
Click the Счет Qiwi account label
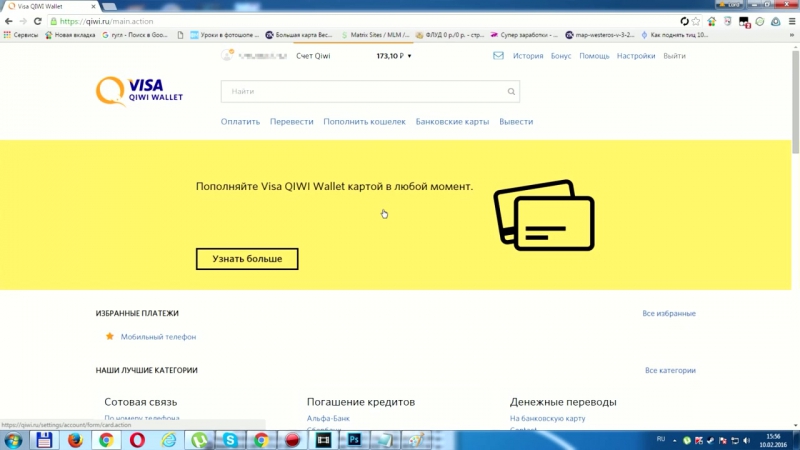point(313,56)
